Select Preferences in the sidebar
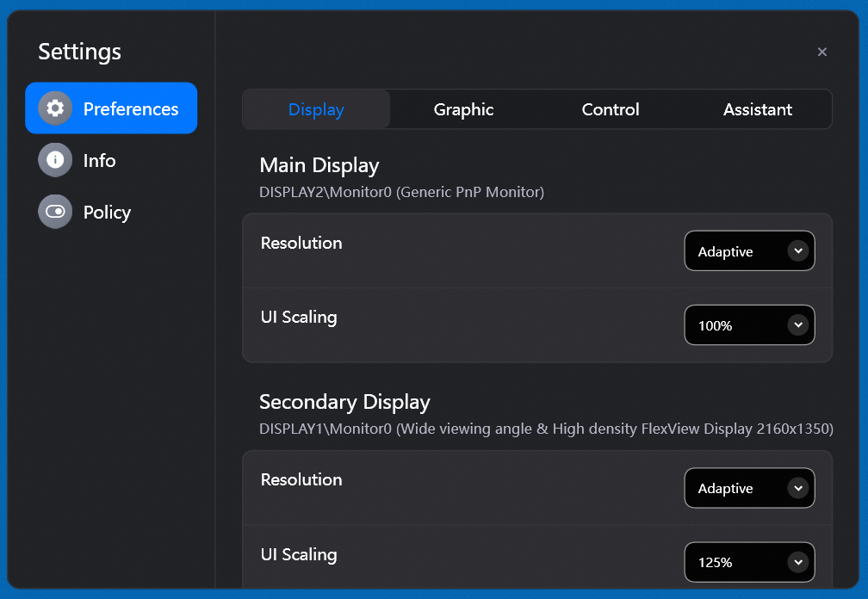Screen dimensions: 868x599 click(131, 109)
